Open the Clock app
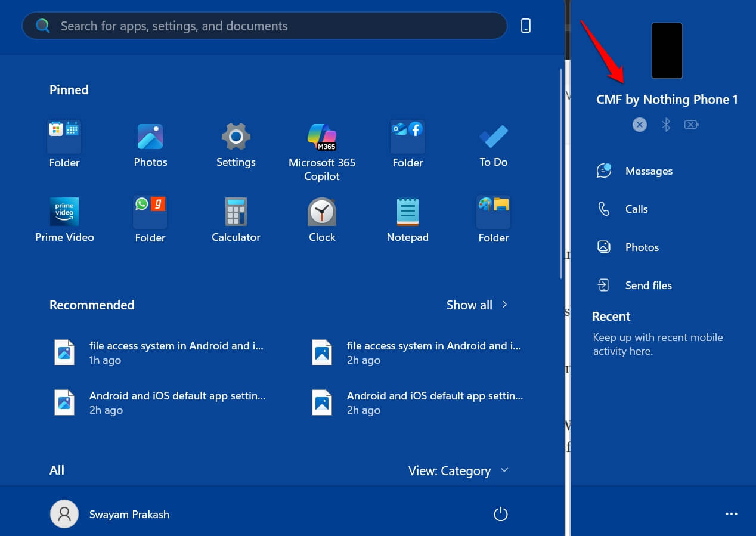 click(x=322, y=212)
